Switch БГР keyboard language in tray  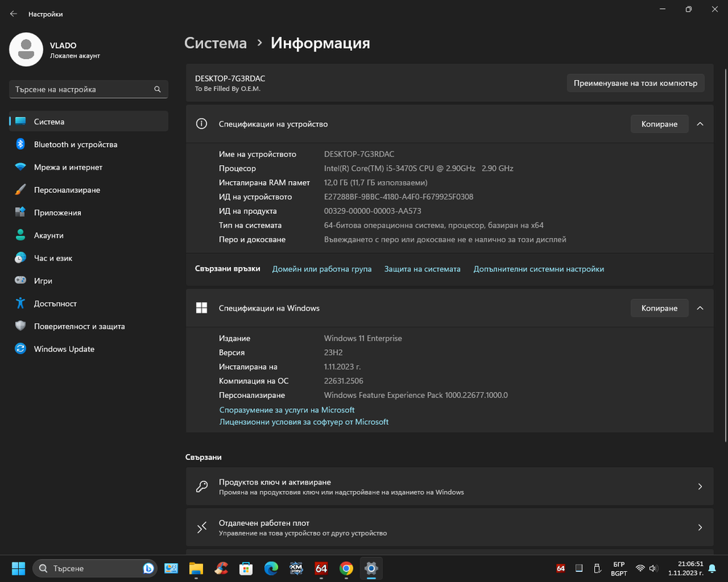coord(619,568)
